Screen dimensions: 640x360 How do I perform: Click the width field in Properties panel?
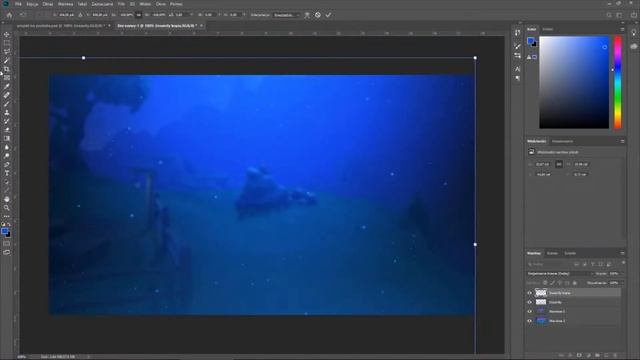point(542,164)
